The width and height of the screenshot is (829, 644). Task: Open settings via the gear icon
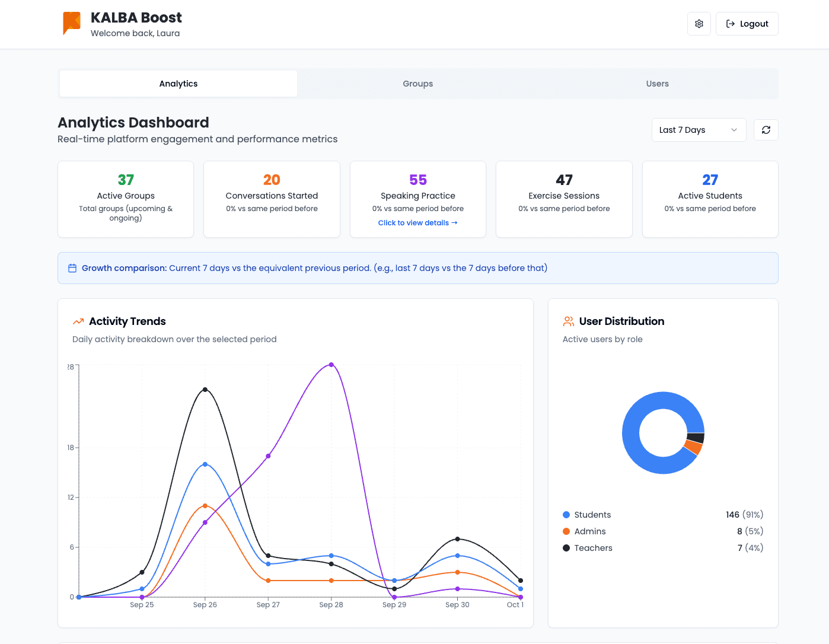[x=699, y=24]
